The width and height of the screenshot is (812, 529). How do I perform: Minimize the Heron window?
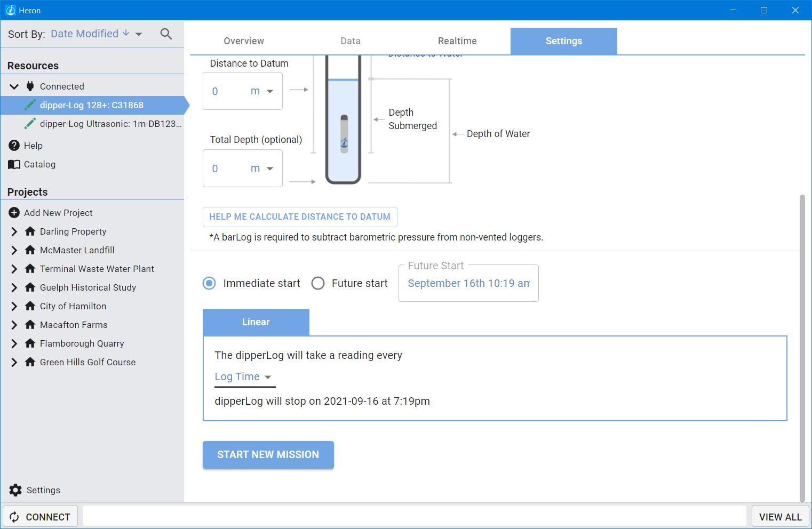[x=733, y=10]
